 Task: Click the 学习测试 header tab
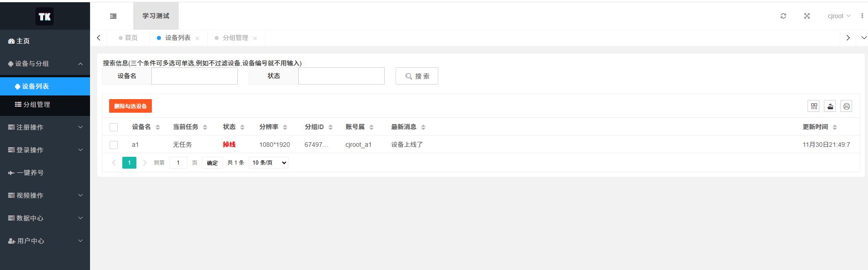click(x=156, y=16)
